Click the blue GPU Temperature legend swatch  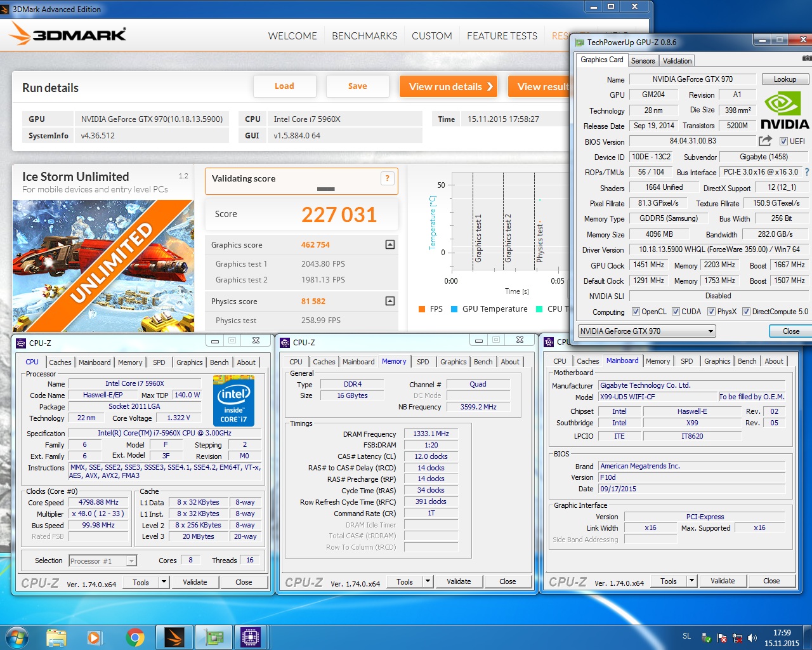[454, 309]
